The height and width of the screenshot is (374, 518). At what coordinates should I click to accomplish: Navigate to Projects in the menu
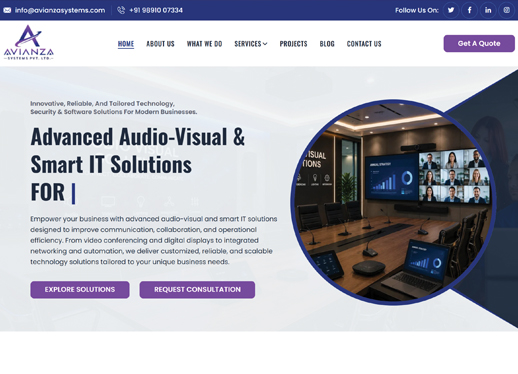tap(293, 44)
